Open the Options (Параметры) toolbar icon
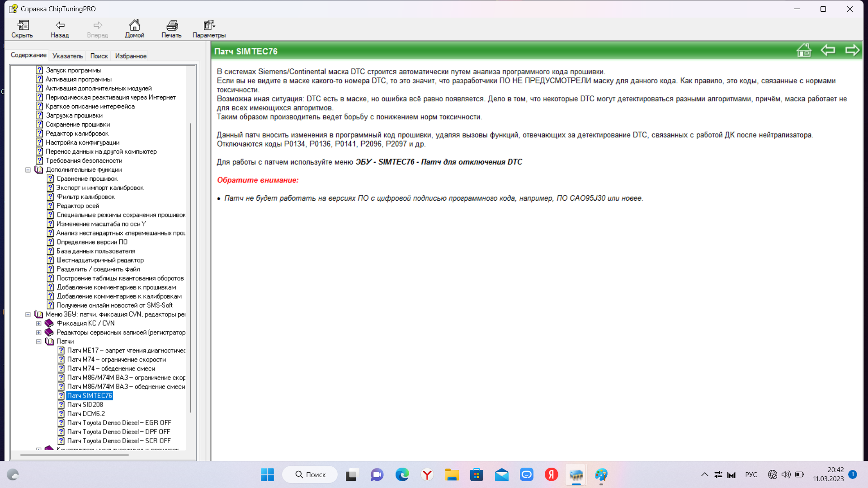This screenshot has width=868, height=488. [x=209, y=28]
